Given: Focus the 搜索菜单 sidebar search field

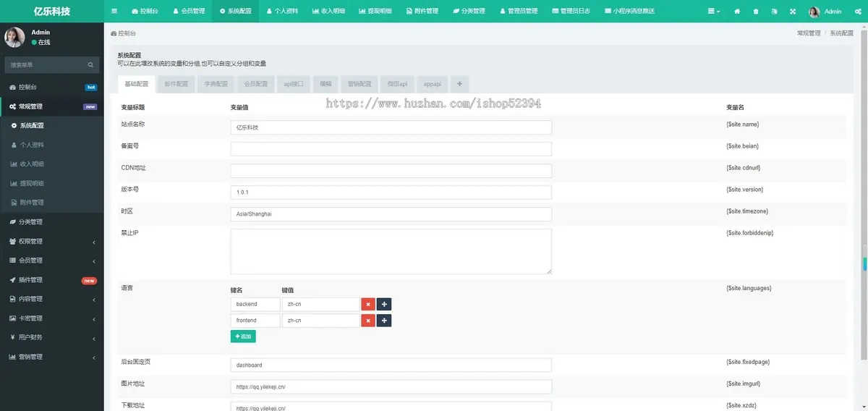Looking at the screenshot, I should [46, 65].
